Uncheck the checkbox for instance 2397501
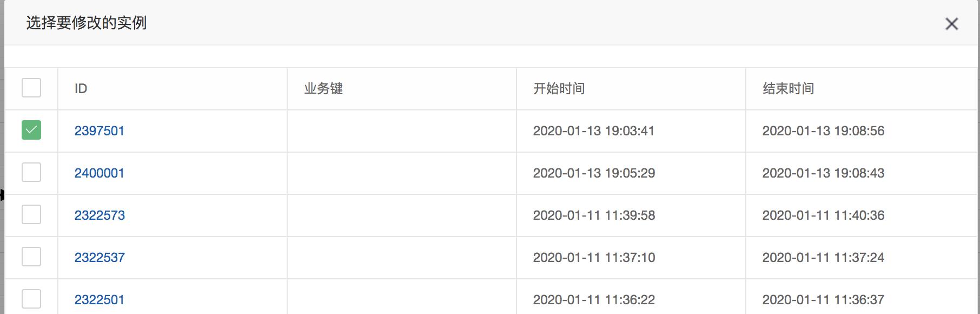The image size is (980, 314). [x=31, y=130]
